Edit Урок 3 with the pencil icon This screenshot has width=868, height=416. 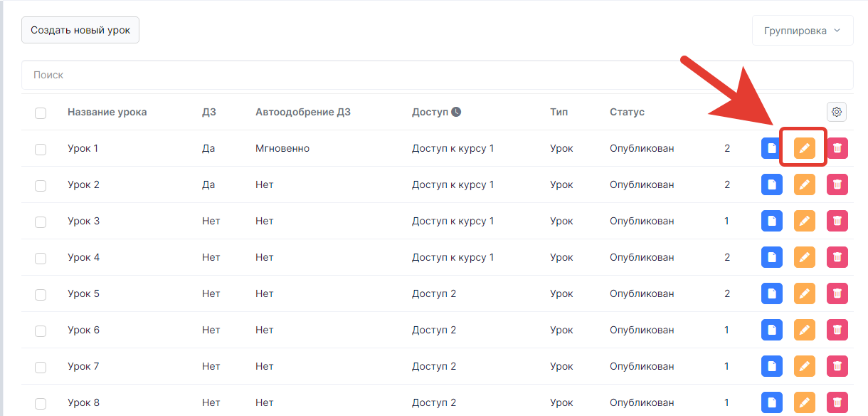(805, 221)
